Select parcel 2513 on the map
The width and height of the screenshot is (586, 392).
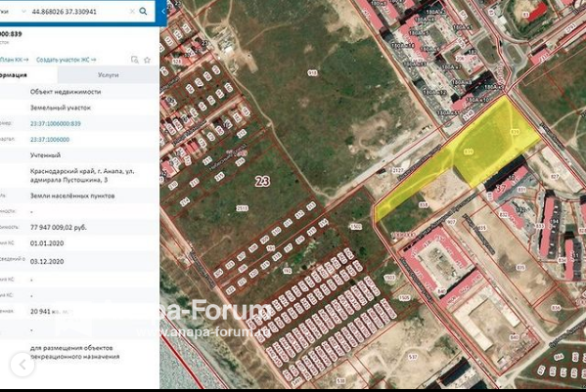tap(243, 208)
